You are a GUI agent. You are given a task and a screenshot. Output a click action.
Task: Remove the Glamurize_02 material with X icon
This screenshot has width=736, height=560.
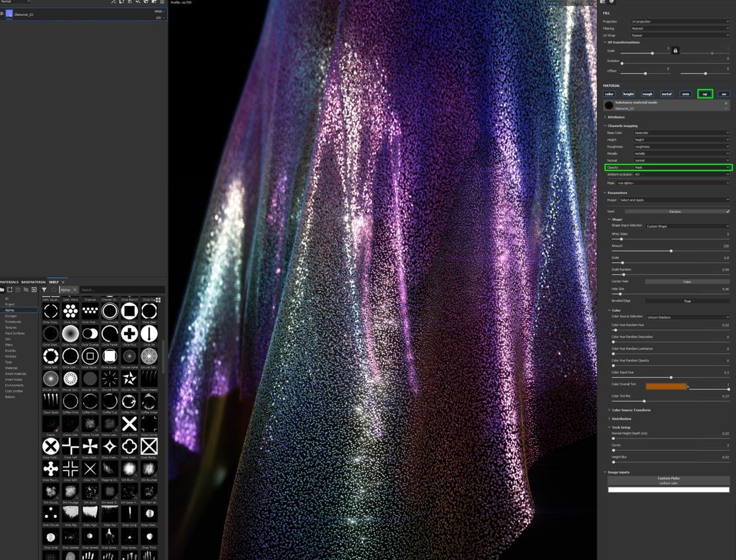click(x=726, y=104)
